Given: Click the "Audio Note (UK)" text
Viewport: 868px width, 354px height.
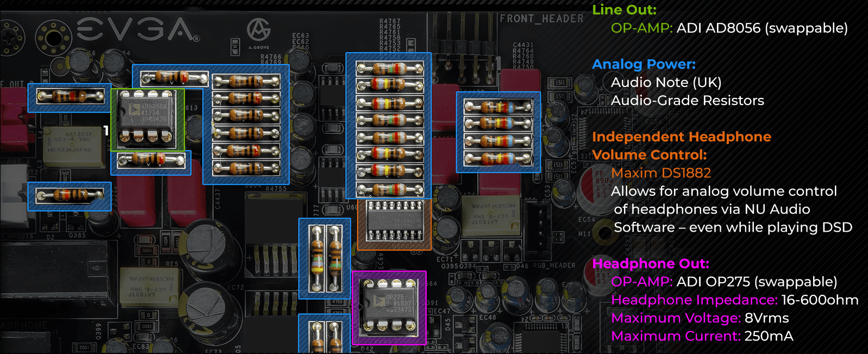Looking at the screenshot, I should (x=666, y=82).
